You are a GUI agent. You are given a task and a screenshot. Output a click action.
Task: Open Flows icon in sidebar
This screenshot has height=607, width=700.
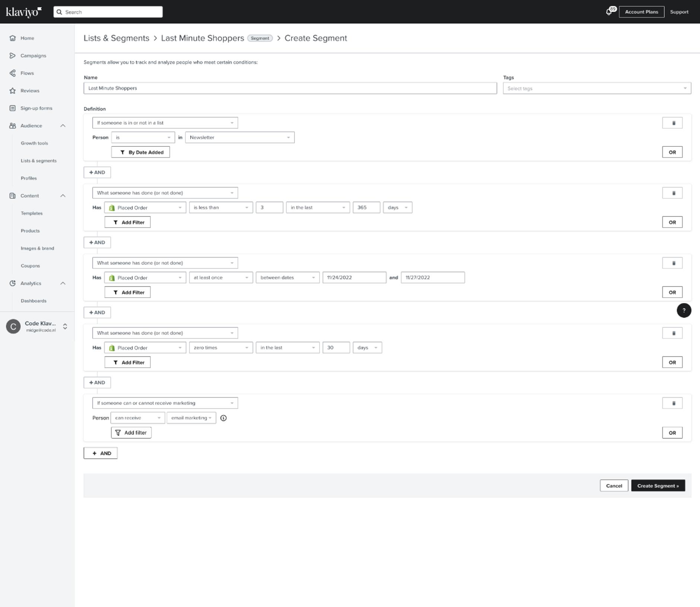coord(13,73)
